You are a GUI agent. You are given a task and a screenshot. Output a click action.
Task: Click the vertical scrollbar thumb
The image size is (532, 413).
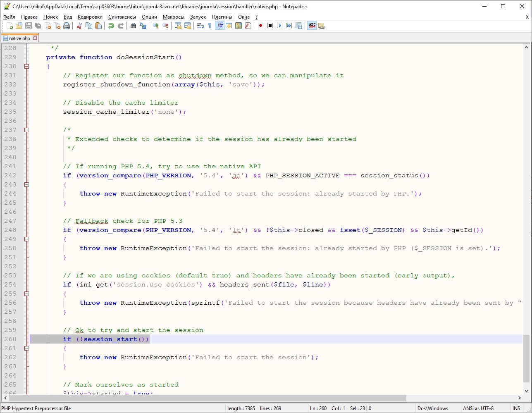(x=526, y=358)
